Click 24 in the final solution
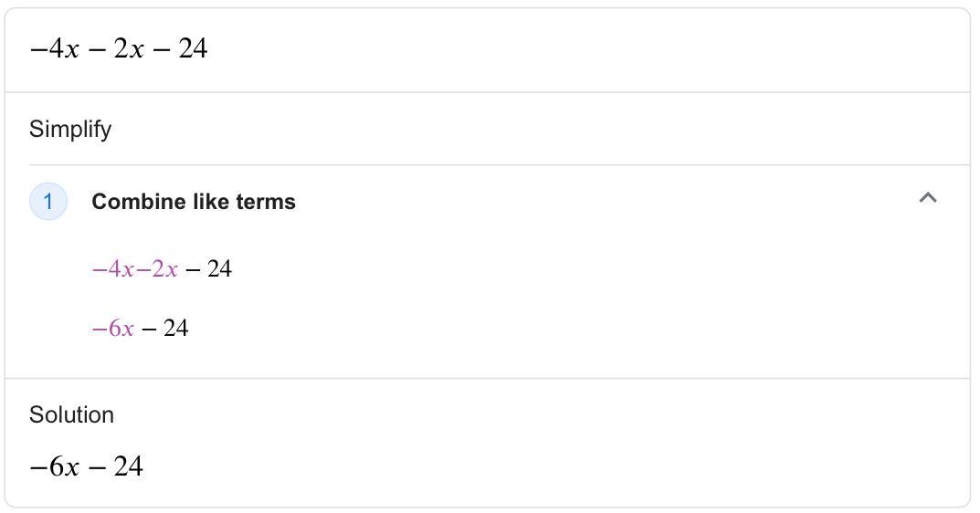The width and height of the screenshot is (980, 513). (x=128, y=467)
